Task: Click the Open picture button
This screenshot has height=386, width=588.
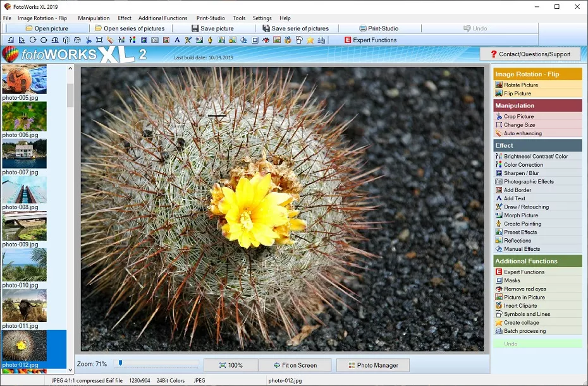Action: [x=47, y=28]
